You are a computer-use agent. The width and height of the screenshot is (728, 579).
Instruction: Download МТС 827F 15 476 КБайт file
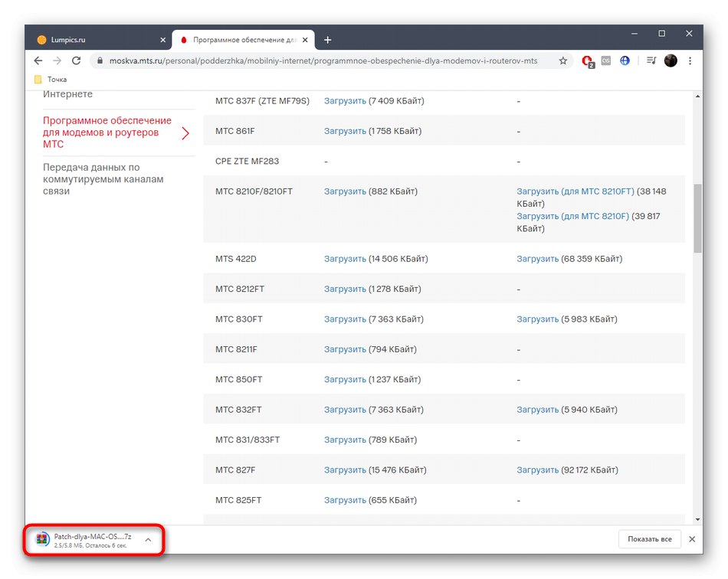pyautogui.click(x=345, y=470)
